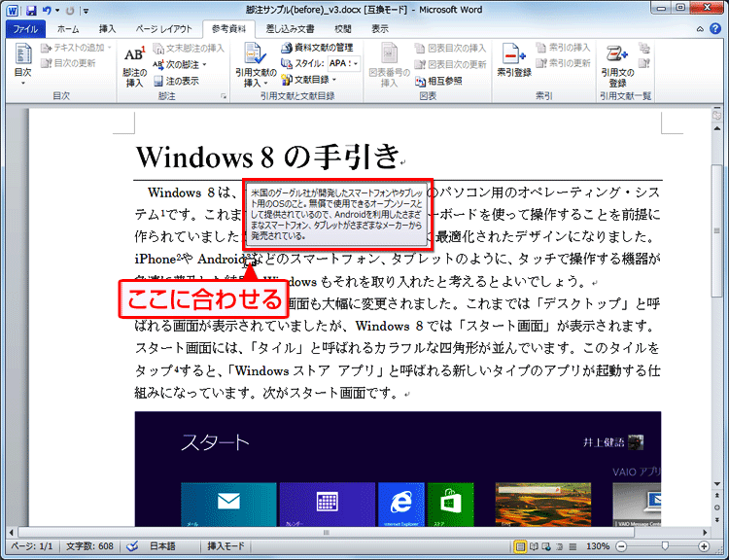The width and height of the screenshot is (729, 560).
Task: Undo the last action
Action: (x=46, y=10)
